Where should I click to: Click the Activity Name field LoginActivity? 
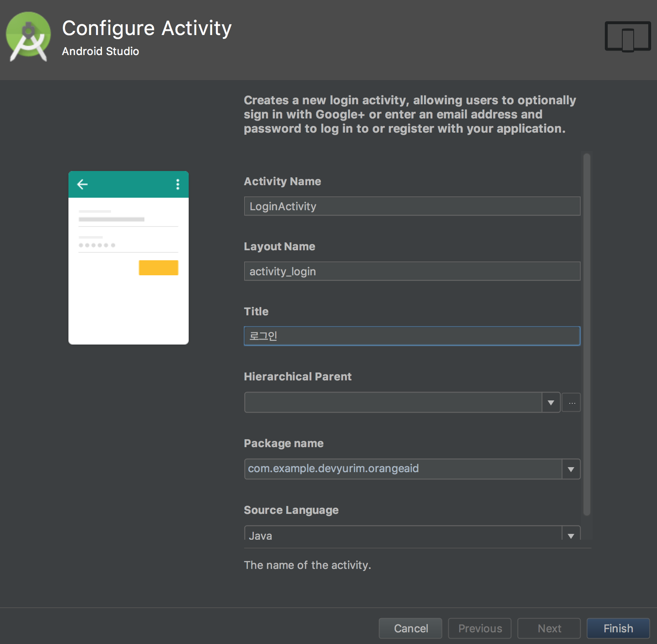click(x=412, y=206)
